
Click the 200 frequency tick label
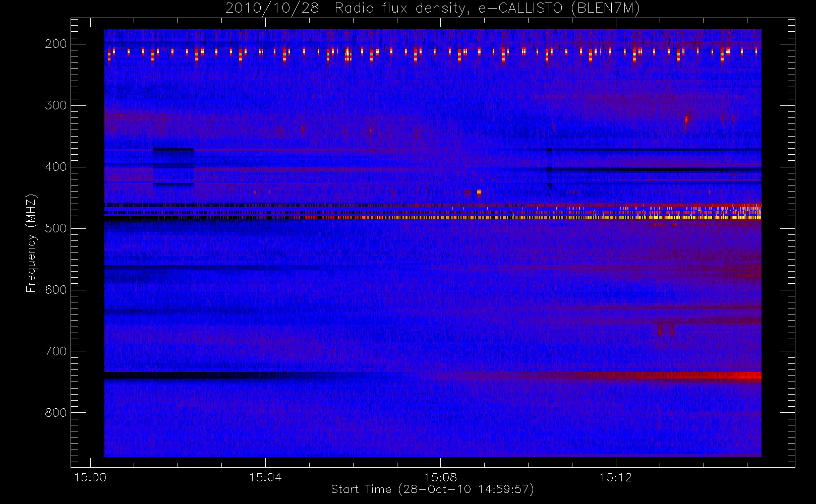tap(56, 44)
